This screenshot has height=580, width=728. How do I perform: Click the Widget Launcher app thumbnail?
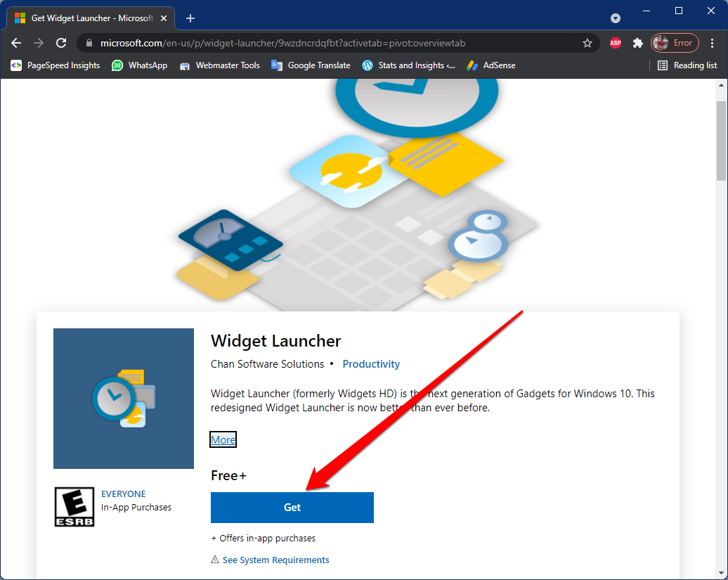click(x=124, y=399)
